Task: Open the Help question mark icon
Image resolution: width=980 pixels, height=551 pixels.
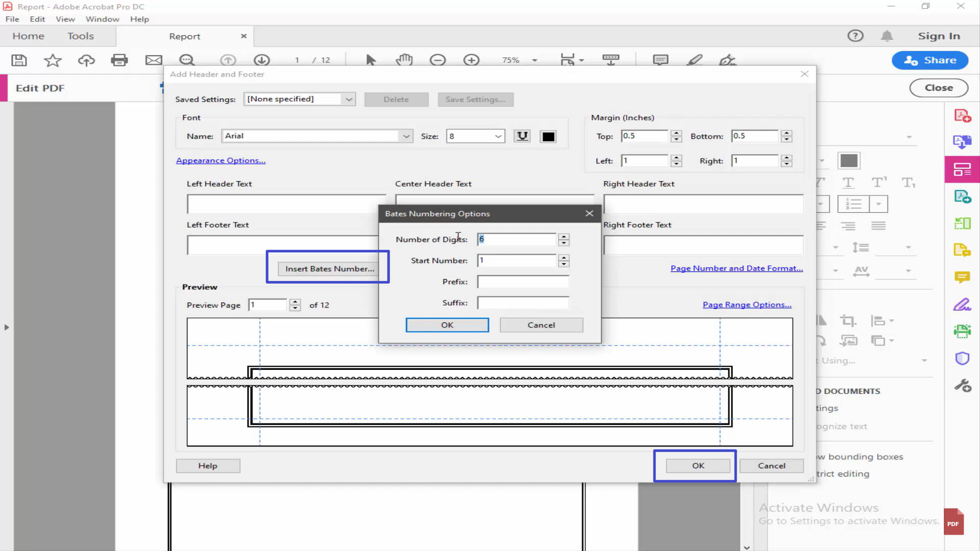Action: [x=855, y=36]
